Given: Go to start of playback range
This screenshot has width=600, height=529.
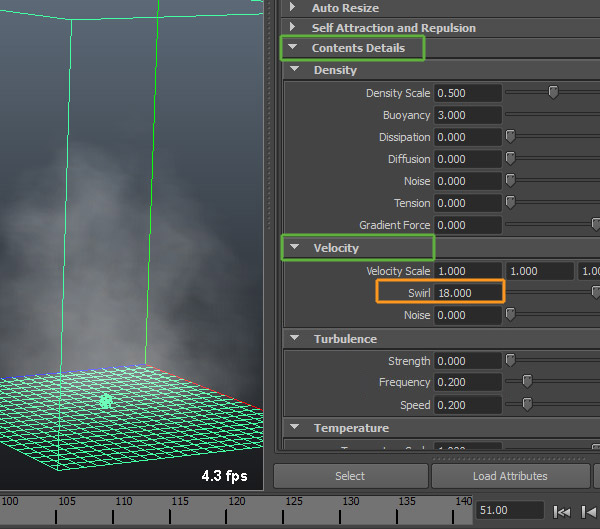Looking at the screenshot, I should (x=562, y=511).
